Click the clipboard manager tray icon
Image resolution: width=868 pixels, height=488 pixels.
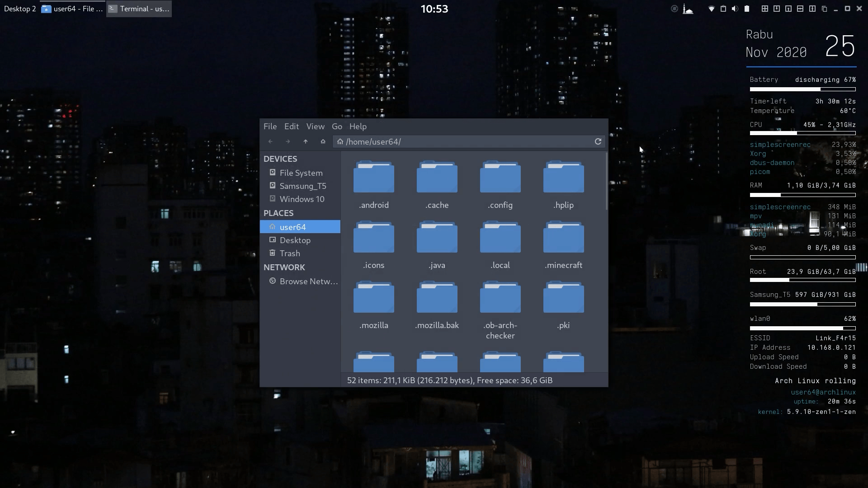point(723,9)
